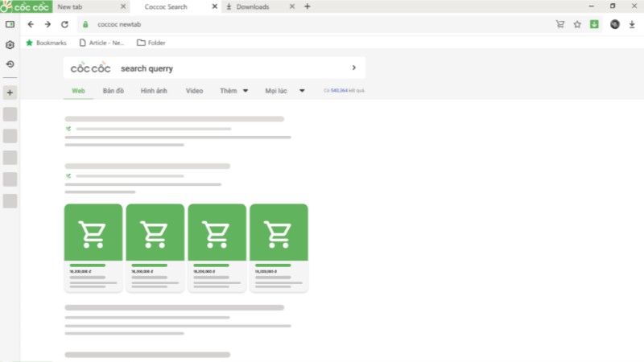The image size is (644, 362).
Task: Open the search result title below the shopping cards
Action: pos(174,308)
